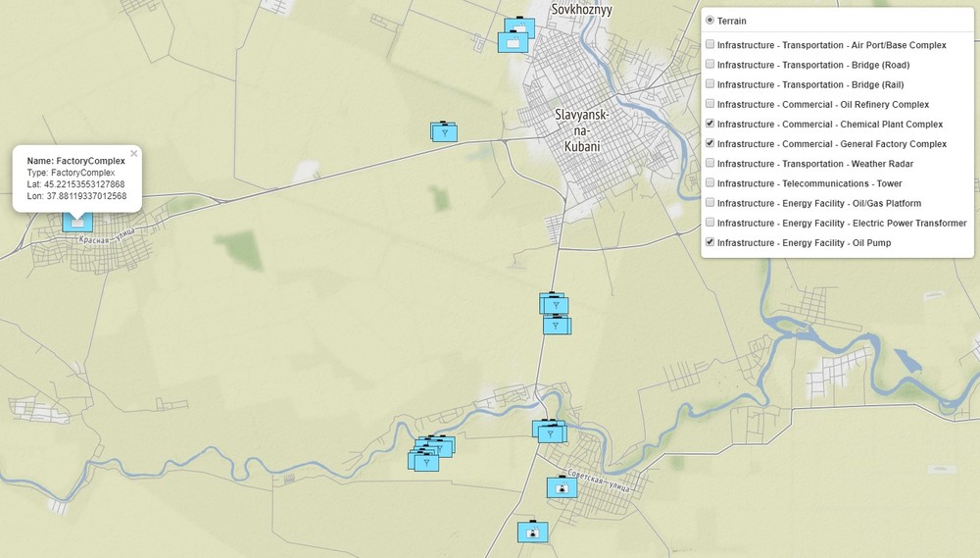The image size is (980, 558).
Task: Enable the Bridge (Rail) layer
Action: coord(710,83)
